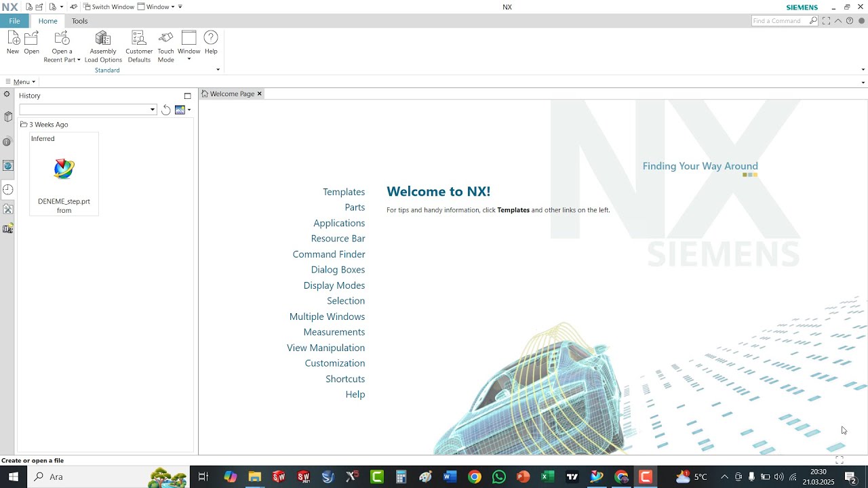Open the Resource Bar link
This screenshot has height=488, width=868.
(x=338, y=239)
